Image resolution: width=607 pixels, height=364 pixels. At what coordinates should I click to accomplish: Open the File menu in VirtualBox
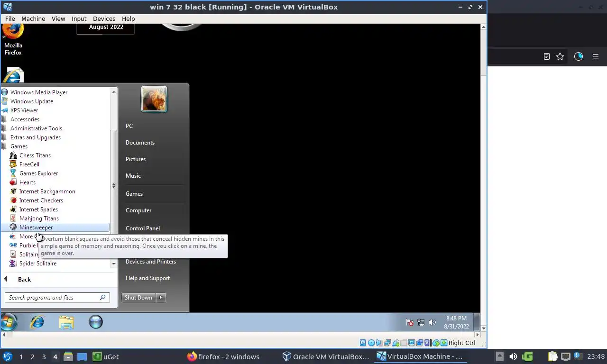tap(10, 18)
